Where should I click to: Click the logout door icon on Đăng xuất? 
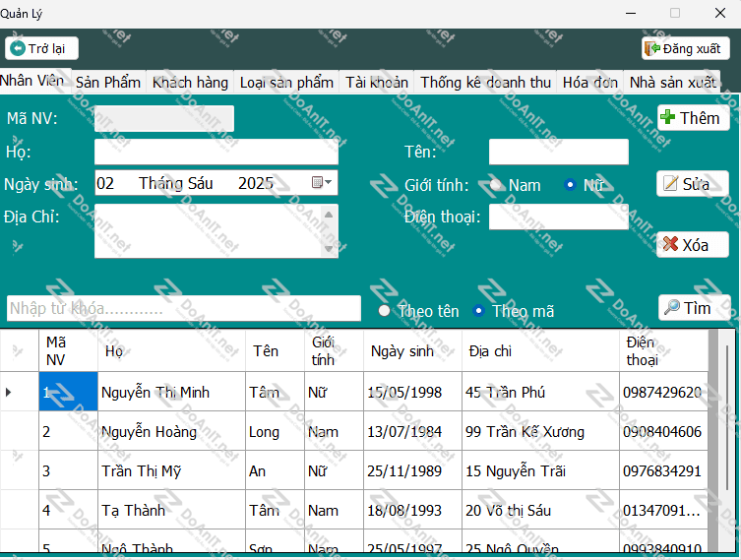pos(652,48)
